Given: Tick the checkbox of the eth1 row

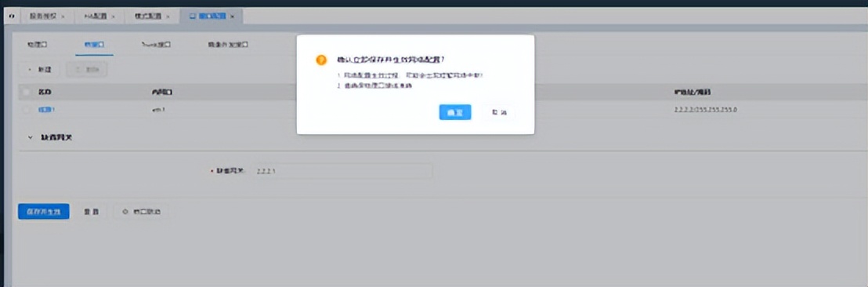Looking at the screenshot, I should point(26,110).
